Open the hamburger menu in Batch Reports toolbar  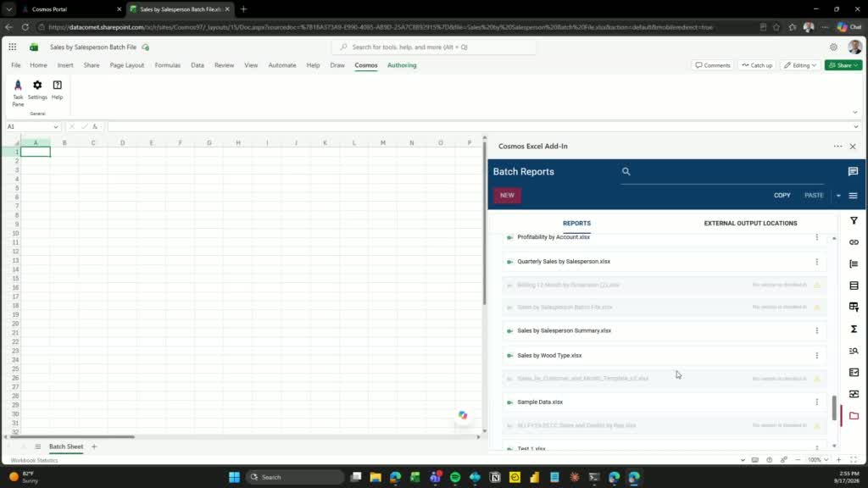[x=853, y=196]
